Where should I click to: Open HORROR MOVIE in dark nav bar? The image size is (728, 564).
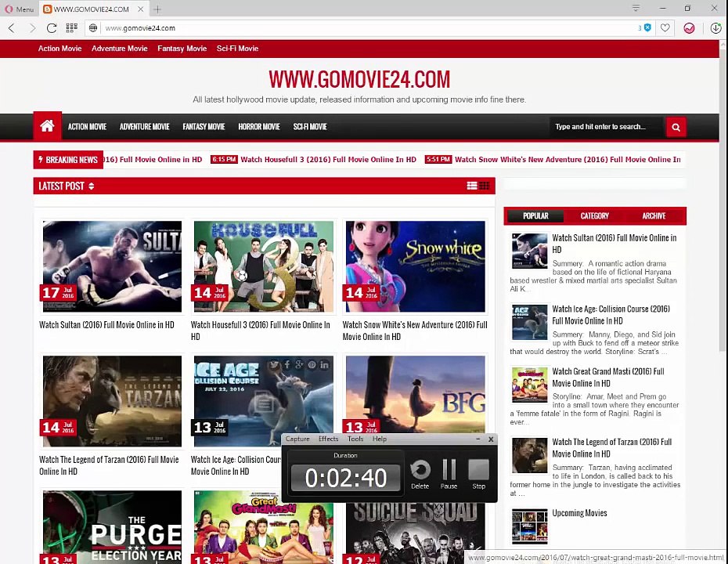coord(259,127)
